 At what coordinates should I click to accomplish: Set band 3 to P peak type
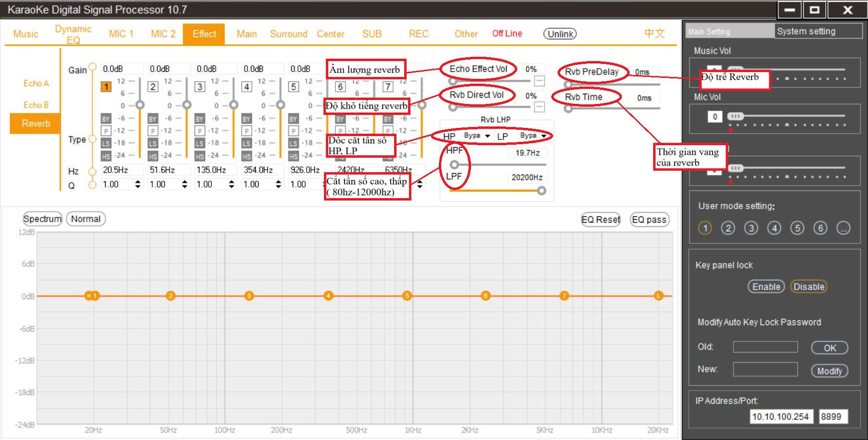point(199,131)
